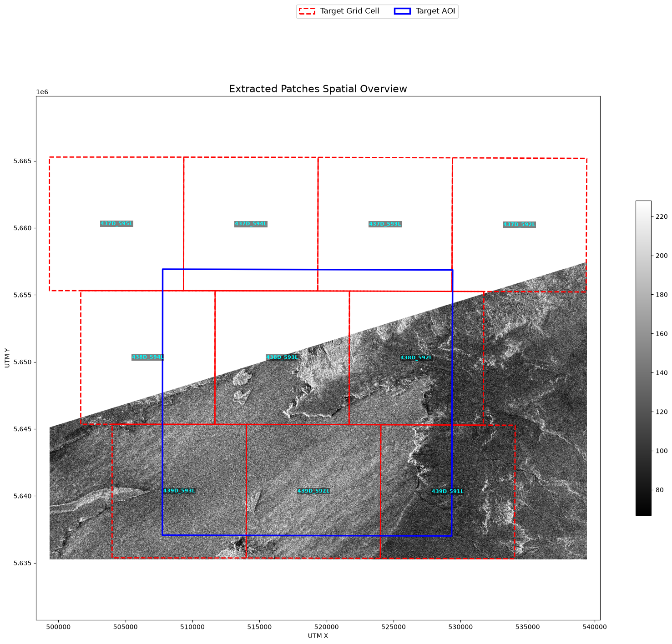Click the 1e6 axis offset text
The image size is (672, 644).
[42, 92]
